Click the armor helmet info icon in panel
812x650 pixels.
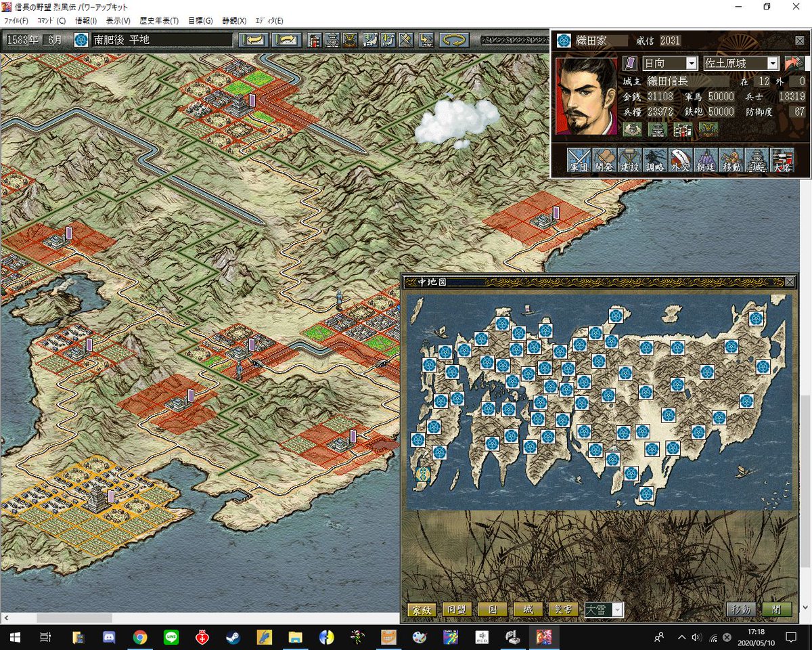[x=708, y=129]
